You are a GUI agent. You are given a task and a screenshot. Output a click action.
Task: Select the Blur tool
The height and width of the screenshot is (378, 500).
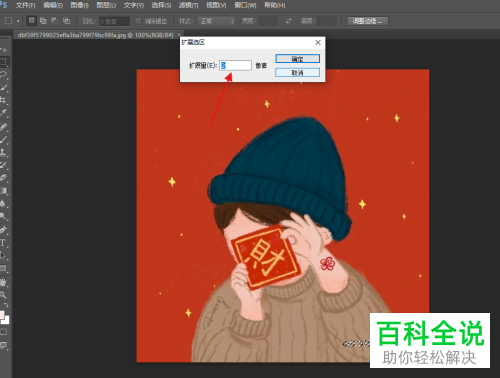click(3, 203)
